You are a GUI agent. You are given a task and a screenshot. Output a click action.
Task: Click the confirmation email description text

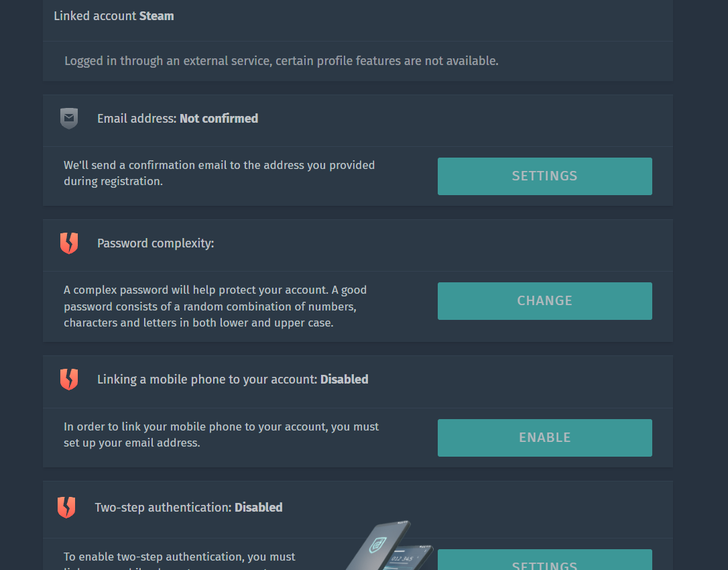[219, 173]
